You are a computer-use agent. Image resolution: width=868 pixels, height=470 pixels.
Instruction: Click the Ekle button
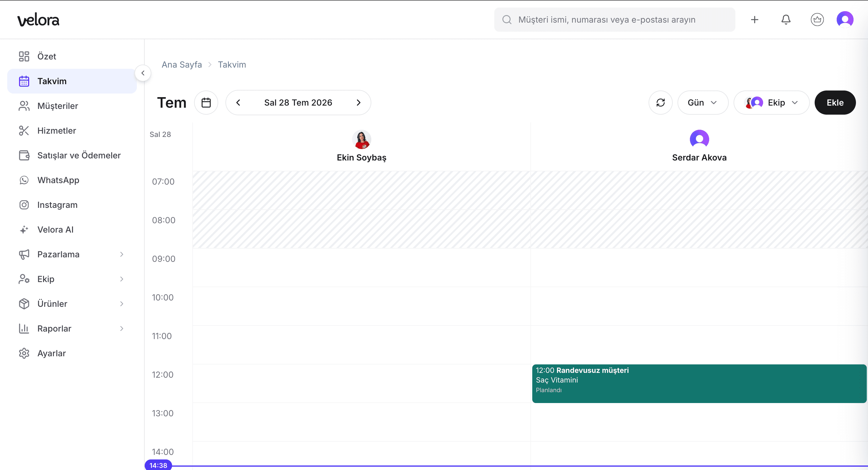click(x=835, y=103)
